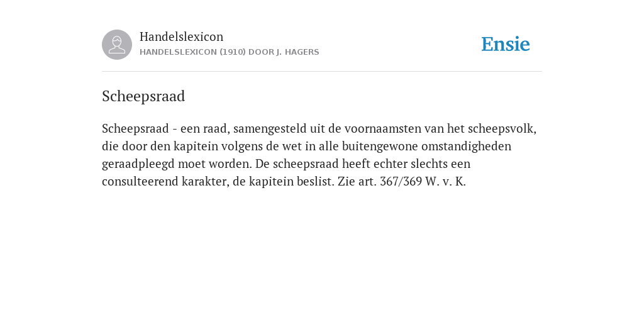The width and height of the screenshot is (644, 322).
Task: Click the horizontal divider under the header
Action: coord(322,72)
